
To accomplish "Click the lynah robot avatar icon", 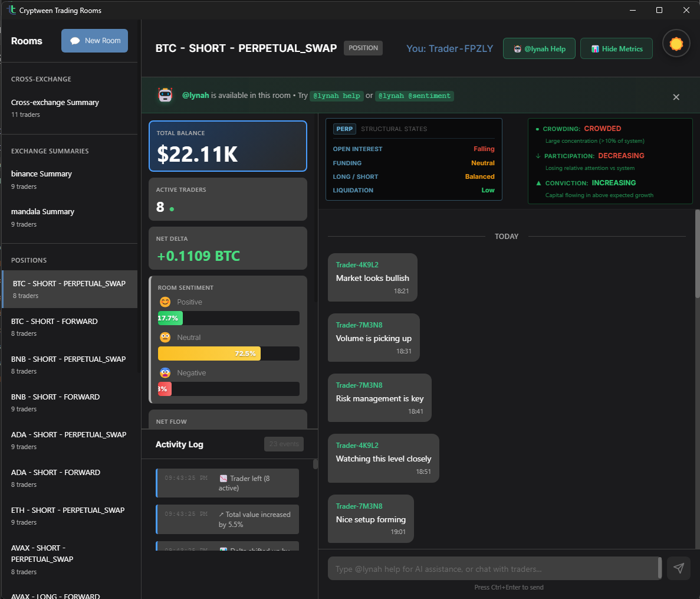I will point(165,95).
